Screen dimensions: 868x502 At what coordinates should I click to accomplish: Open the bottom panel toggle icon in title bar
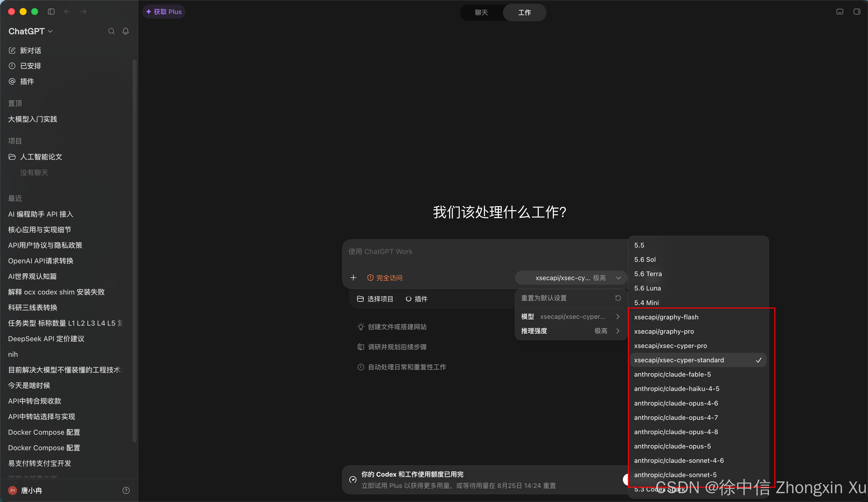(x=840, y=12)
